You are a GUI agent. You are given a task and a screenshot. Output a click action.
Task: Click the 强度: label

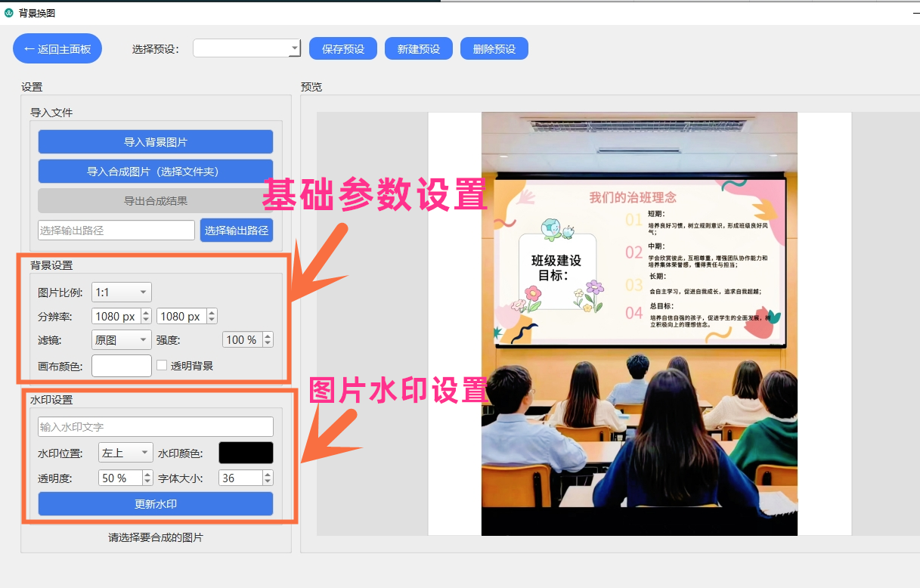(169, 340)
